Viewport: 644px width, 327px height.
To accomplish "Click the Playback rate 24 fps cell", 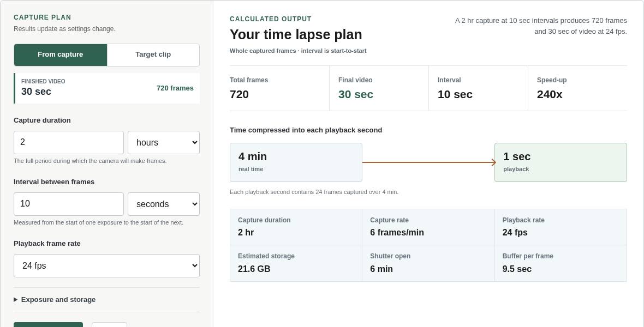I will [x=560, y=227].
